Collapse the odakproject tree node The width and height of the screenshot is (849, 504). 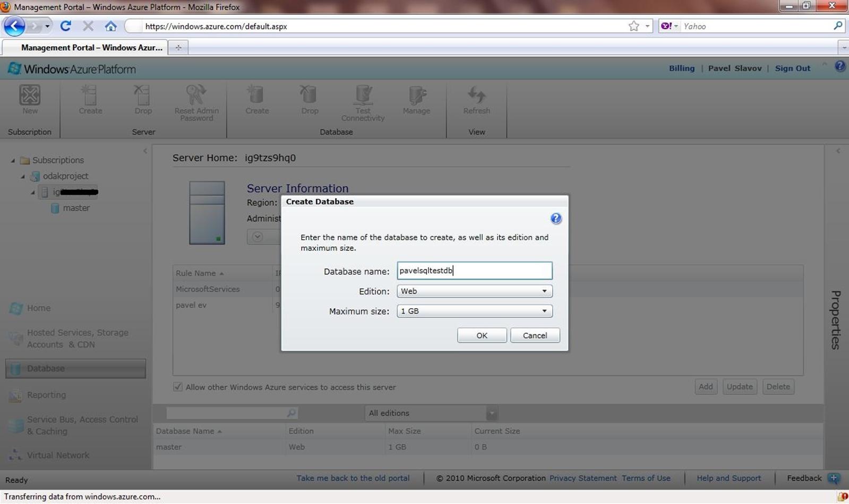(x=23, y=176)
